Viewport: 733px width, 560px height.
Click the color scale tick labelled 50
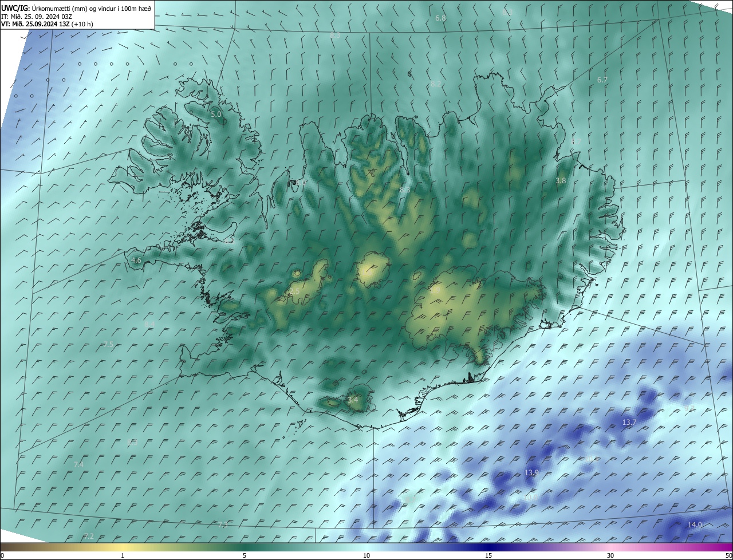tap(728, 556)
